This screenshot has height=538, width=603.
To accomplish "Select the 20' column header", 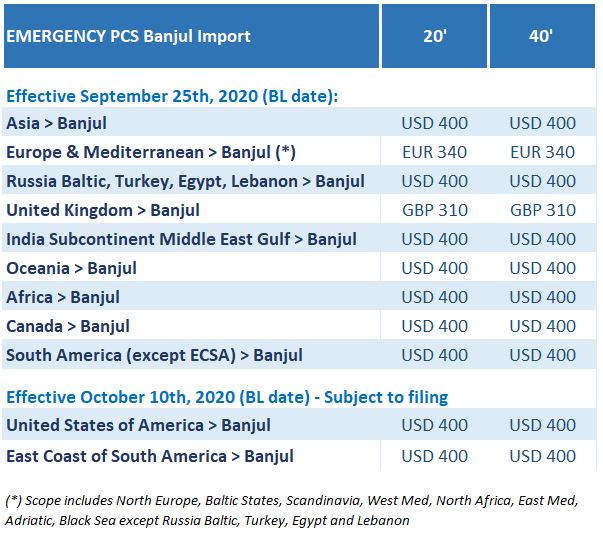I will pyautogui.click(x=434, y=37).
